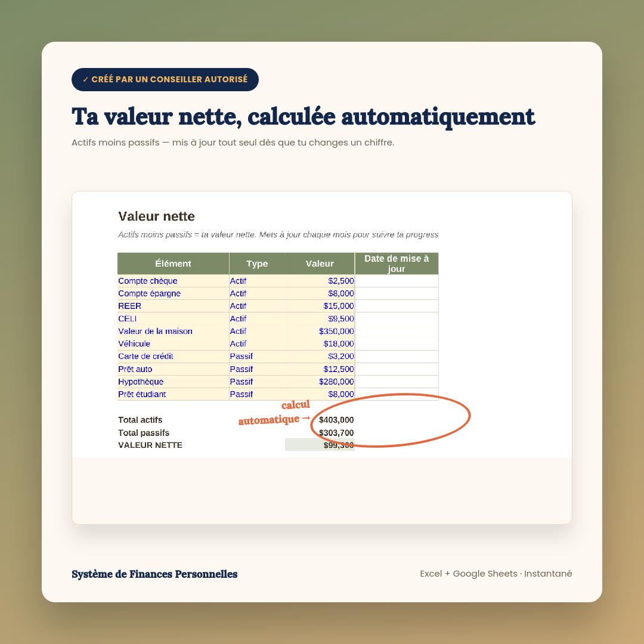This screenshot has height=644, width=644.
Task: Select the "Véhicule" cell
Action: click(174, 344)
